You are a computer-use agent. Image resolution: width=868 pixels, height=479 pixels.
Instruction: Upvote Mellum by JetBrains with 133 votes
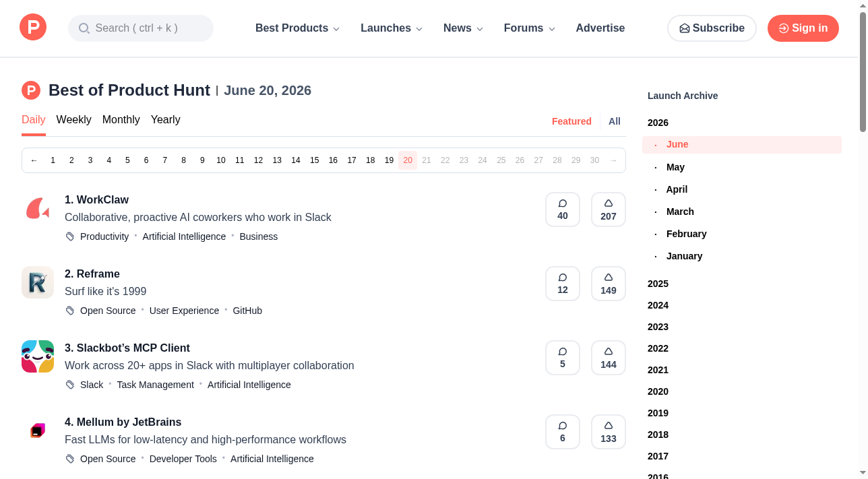point(609,432)
